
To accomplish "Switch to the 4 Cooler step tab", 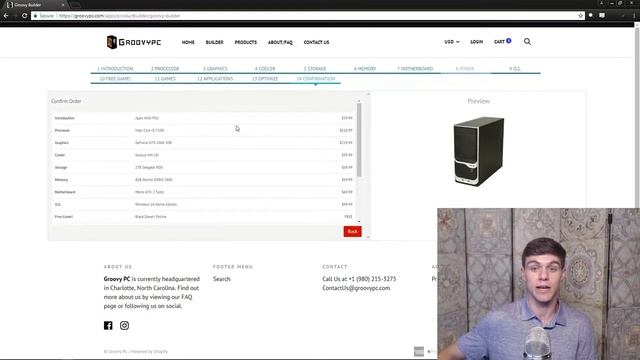I will [265, 69].
